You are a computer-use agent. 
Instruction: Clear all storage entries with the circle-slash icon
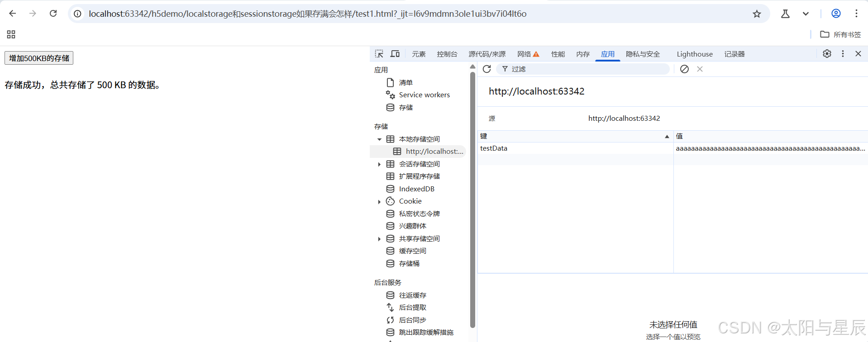click(x=684, y=69)
